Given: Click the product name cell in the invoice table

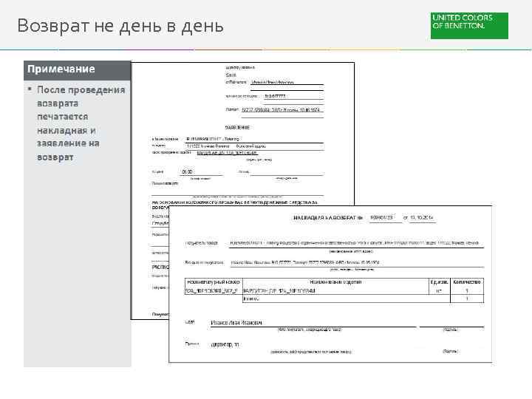Looking at the screenshot, I should 335,291.
